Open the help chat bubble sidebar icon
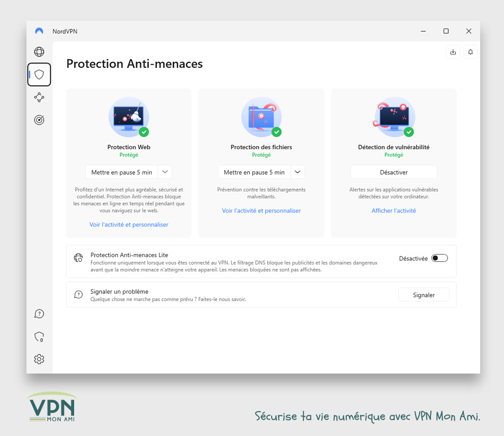The image size is (504, 436). coord(39,314)
